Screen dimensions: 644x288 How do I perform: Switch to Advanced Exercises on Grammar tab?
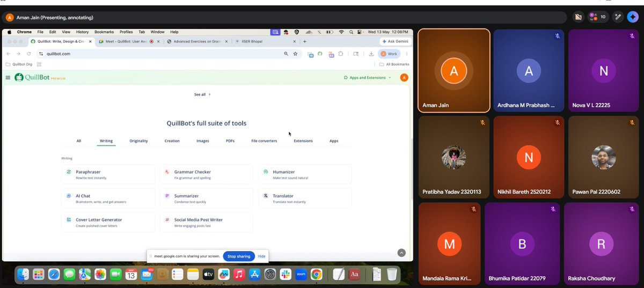[197, 41]
